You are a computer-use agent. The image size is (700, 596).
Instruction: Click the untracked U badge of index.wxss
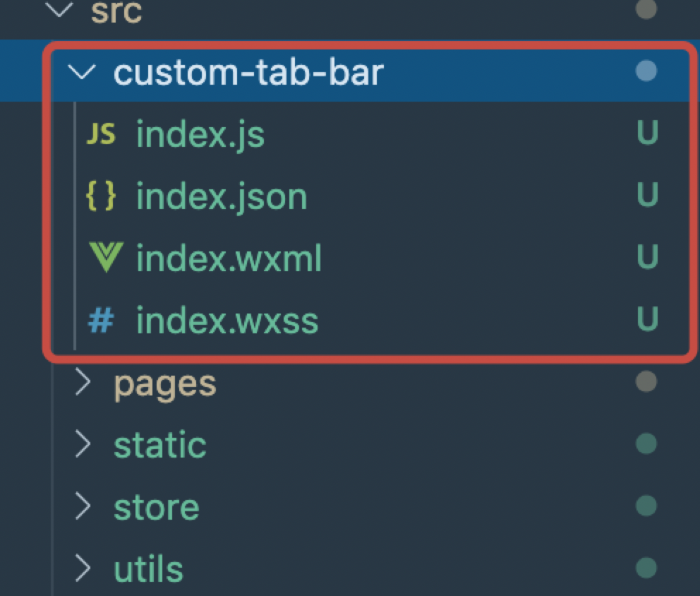[x=647, y=318]
